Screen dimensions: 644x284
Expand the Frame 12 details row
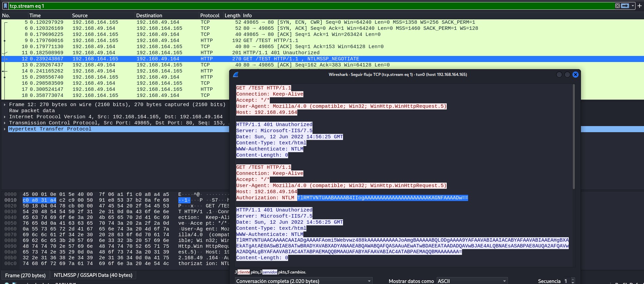tap(5, 105)
